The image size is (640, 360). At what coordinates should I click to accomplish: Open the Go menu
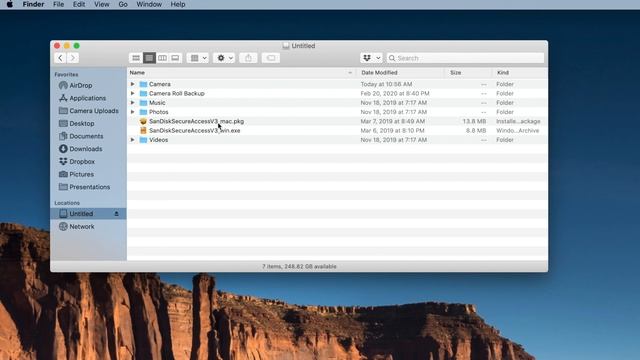pos(123,4)
